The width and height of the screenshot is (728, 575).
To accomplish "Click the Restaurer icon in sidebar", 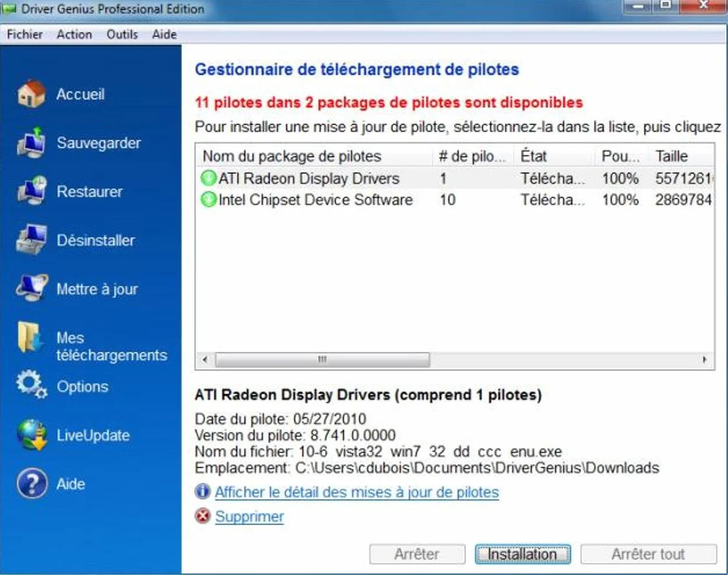I will pos(32,191).
